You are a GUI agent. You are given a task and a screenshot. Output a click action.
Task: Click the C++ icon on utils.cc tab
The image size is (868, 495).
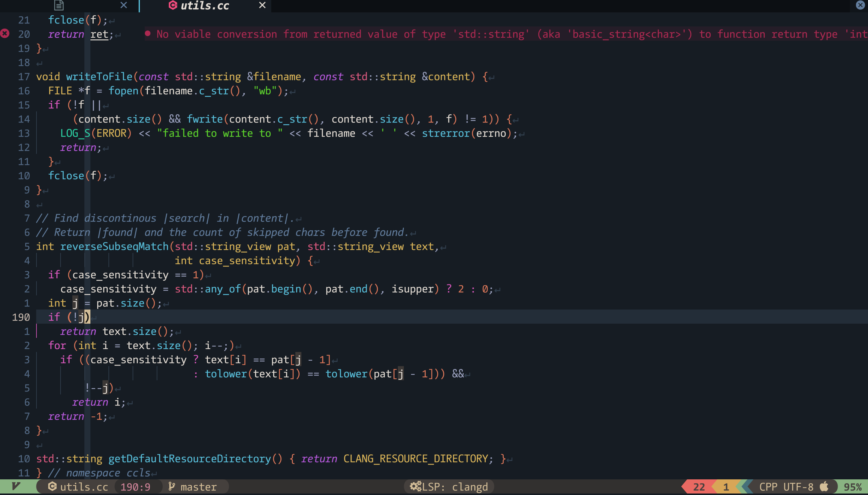point(173,5)
